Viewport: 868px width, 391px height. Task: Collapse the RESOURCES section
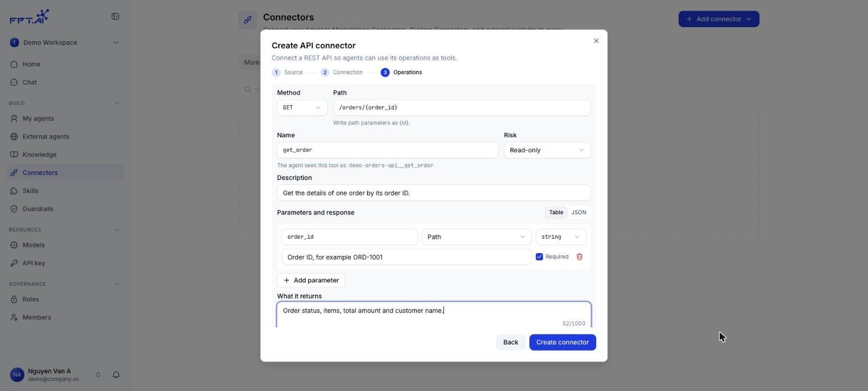tap(117, 230)
